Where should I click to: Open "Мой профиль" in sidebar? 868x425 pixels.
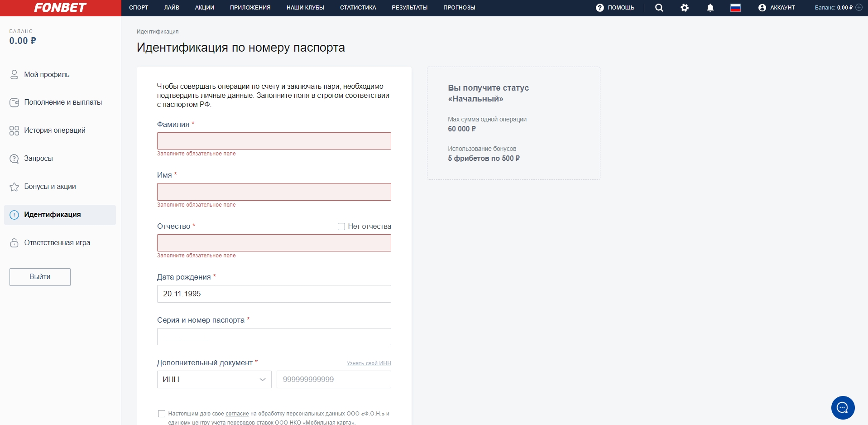click(x=47, y=75)
